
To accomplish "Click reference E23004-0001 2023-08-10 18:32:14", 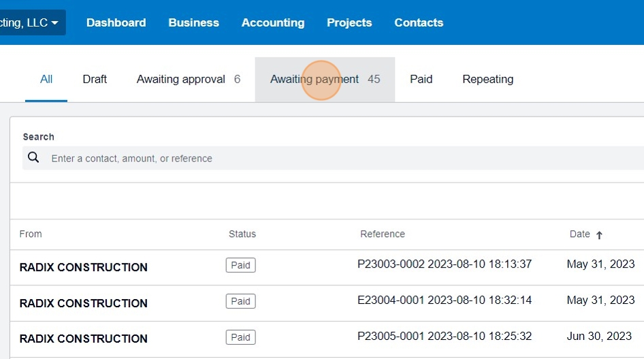I will pyautogui.click(x=445, y=300).
